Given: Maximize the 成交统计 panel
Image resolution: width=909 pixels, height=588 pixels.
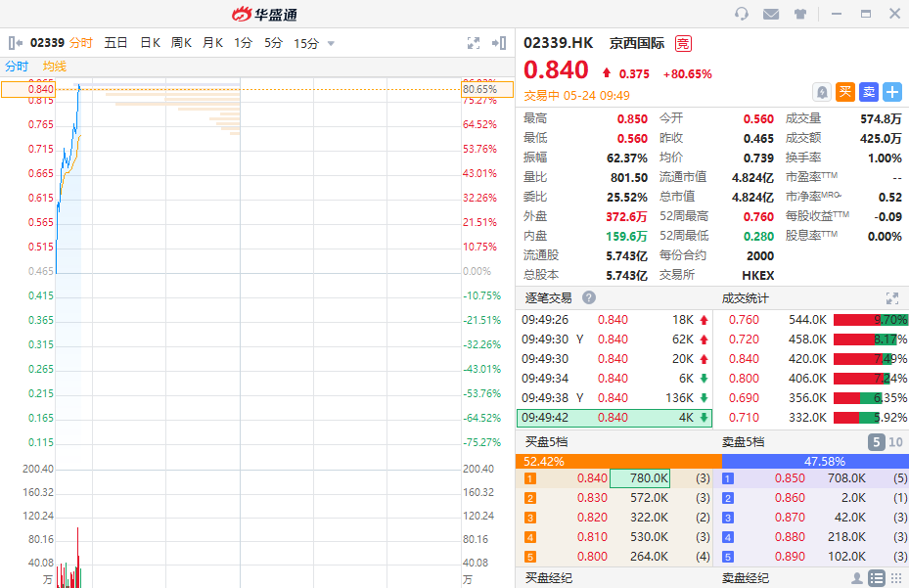Looking at the screenshot, I should click(891, 298).
